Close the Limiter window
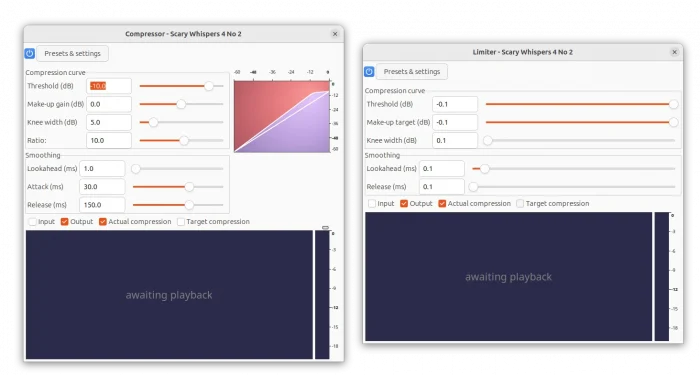 (x=675, y=52)
